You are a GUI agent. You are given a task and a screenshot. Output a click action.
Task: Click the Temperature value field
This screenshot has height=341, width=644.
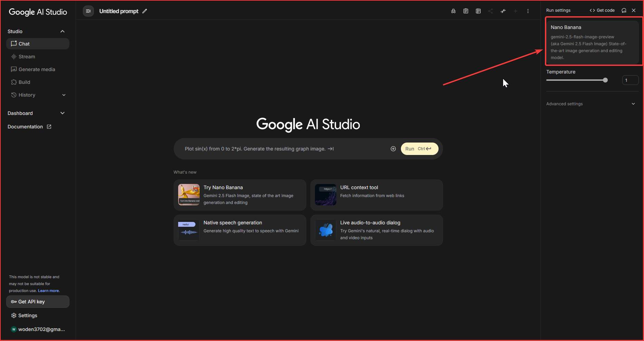click(x=630, y=80)
